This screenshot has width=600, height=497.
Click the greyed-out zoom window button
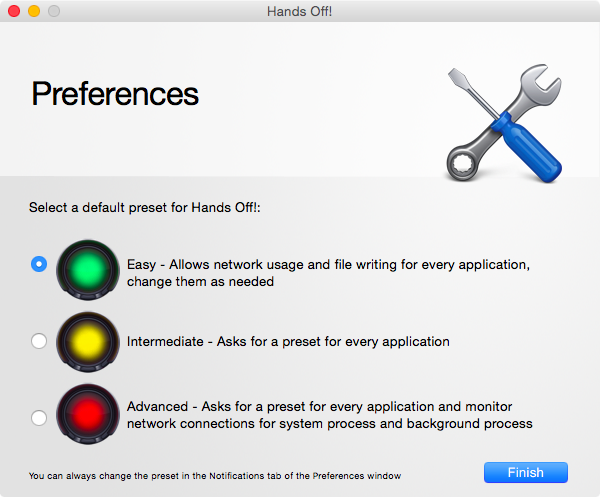[54, 11]
